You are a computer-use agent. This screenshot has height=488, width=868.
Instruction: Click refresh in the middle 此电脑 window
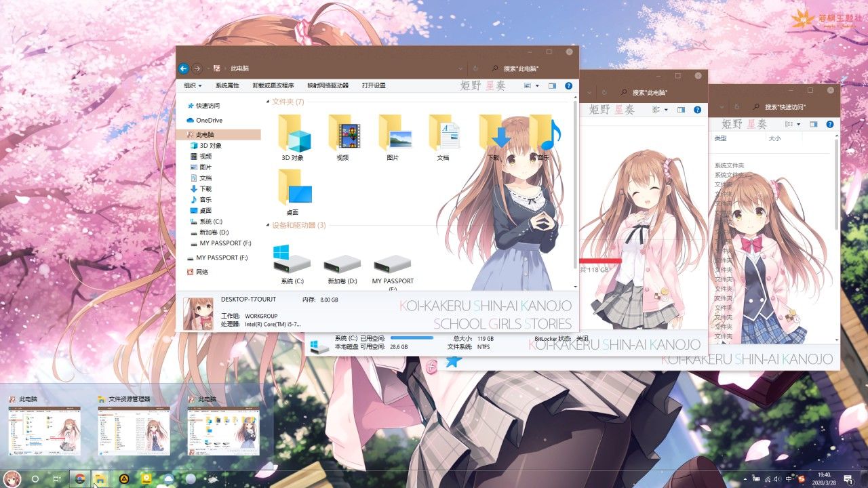(605, 92)
